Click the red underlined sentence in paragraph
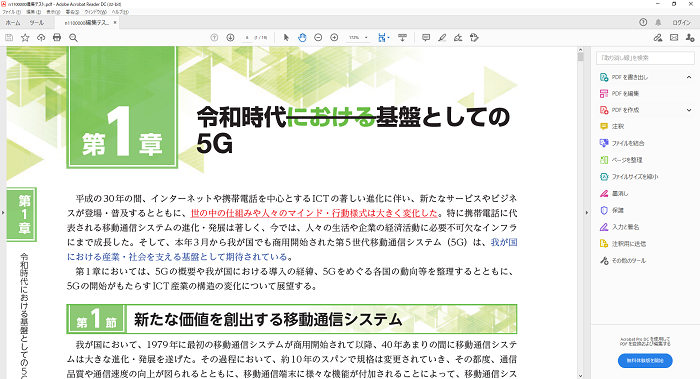This screenshot has height=379, width=700. [314, 213]
